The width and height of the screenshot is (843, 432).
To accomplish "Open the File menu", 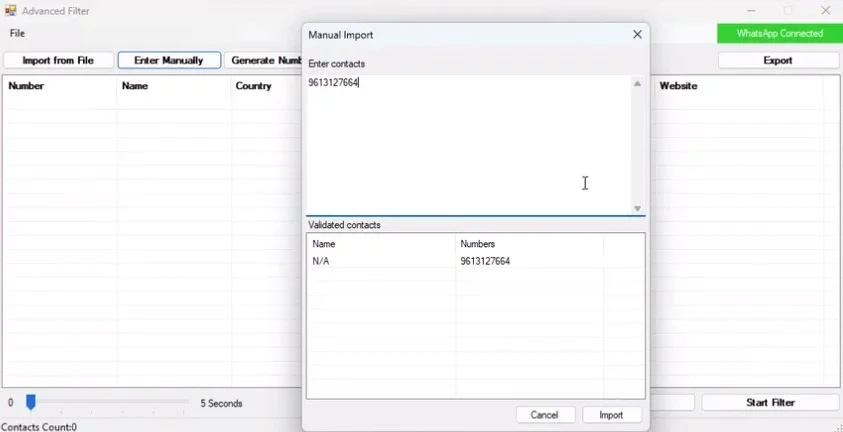I will tap(17, 33).
